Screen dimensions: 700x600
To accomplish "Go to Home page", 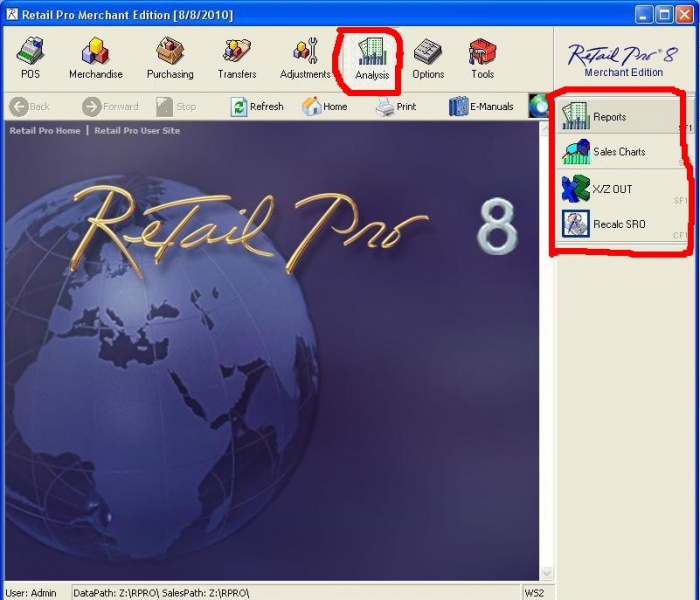I will (325, 107).
